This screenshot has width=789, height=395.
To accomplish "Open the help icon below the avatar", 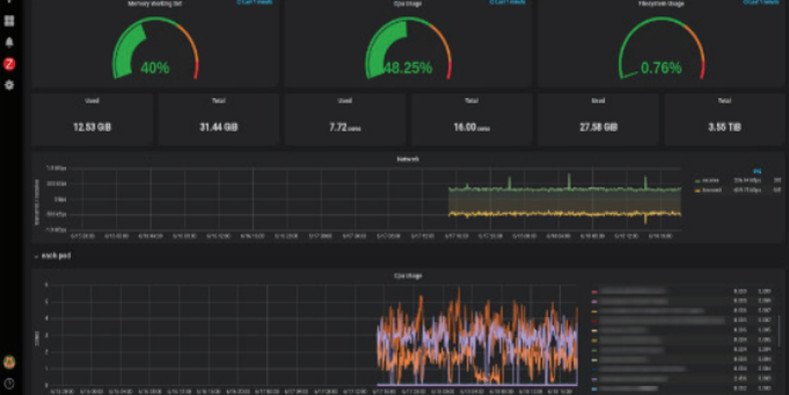I will 9,383.
